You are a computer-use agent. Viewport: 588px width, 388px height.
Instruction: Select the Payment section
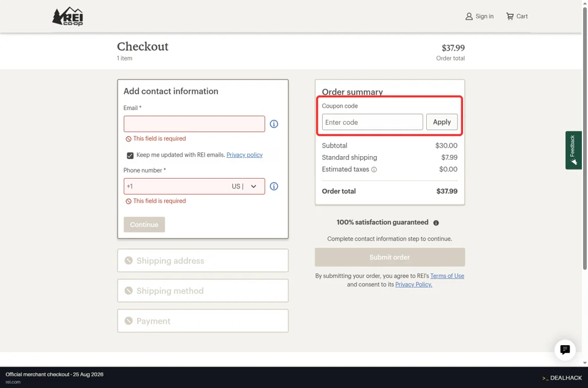[x=203, y=321]
